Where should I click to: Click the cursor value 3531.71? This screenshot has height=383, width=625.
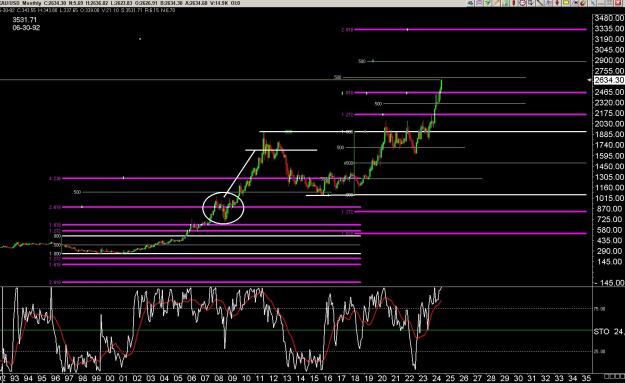(25, 20)
